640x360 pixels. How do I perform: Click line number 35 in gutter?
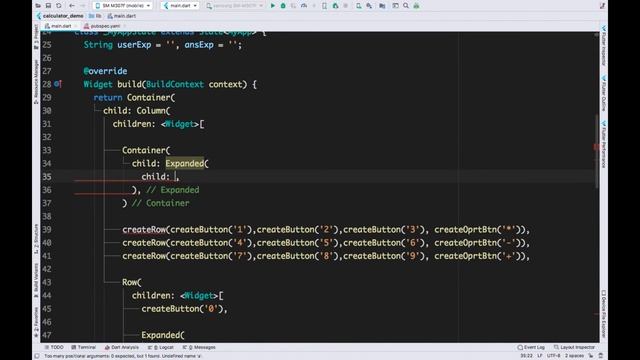[47, 177]
